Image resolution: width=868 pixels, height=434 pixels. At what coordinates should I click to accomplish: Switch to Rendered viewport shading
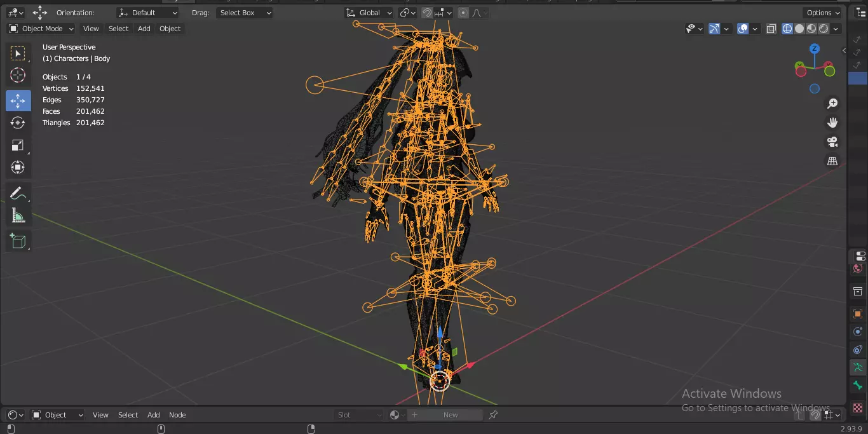824,29
